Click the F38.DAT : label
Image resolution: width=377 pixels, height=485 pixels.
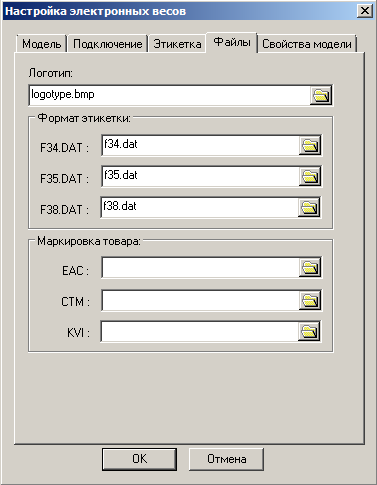click(x=65, y=210)
